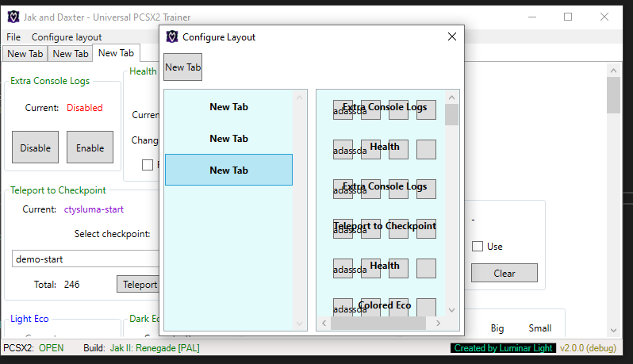Viewport: 633px width, 364px height.
Task: Click the 'v2.0.0 (debug)' version text
Action: (x=588, y=348)
